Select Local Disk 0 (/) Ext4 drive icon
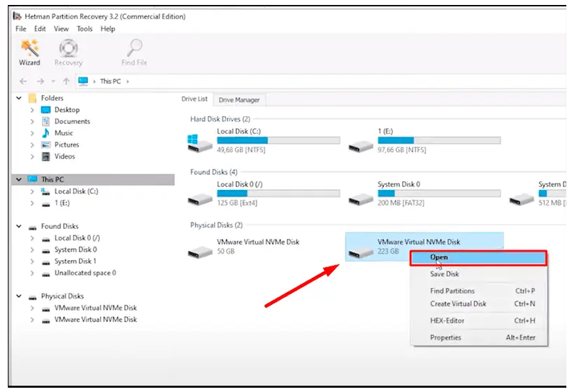Screen dimensions: 572x392 (200, 199)
